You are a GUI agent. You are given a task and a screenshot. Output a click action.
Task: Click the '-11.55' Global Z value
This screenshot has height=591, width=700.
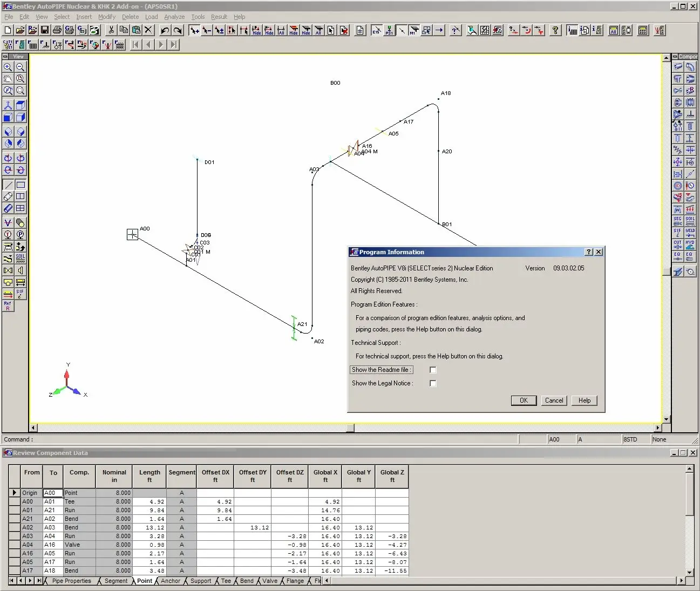[x=392, y=570]
